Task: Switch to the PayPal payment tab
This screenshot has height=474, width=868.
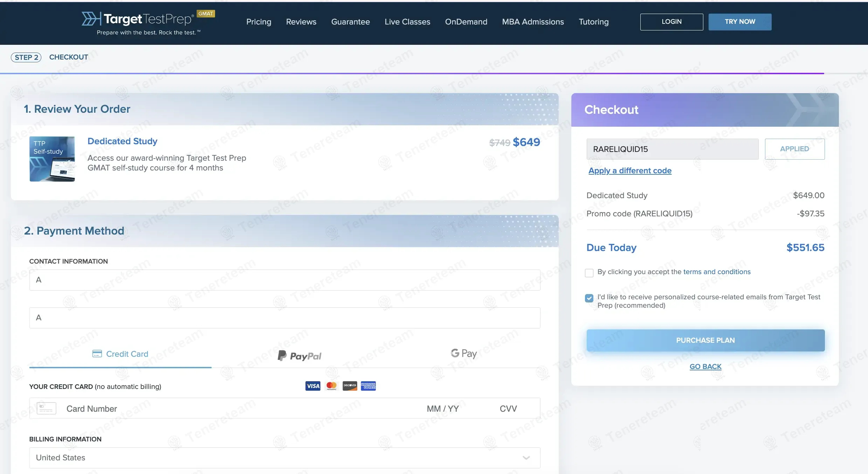Action: tap(299, 356)
